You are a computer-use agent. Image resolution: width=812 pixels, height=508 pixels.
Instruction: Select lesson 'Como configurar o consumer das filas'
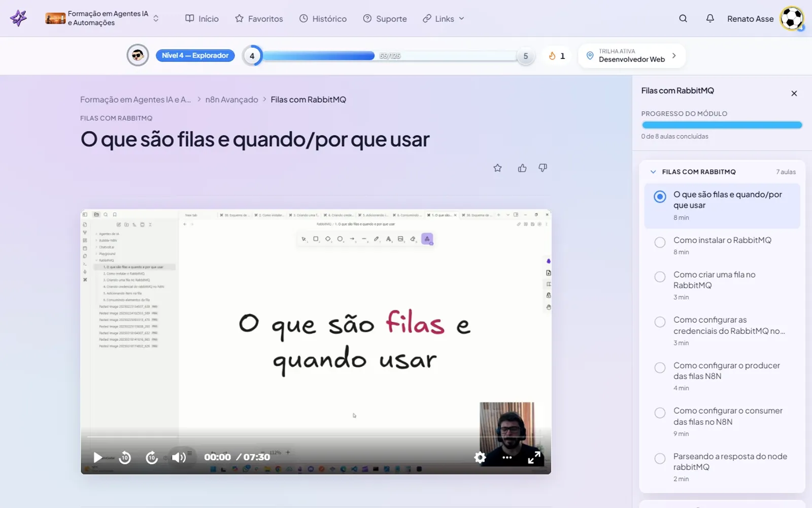point(722,422)
